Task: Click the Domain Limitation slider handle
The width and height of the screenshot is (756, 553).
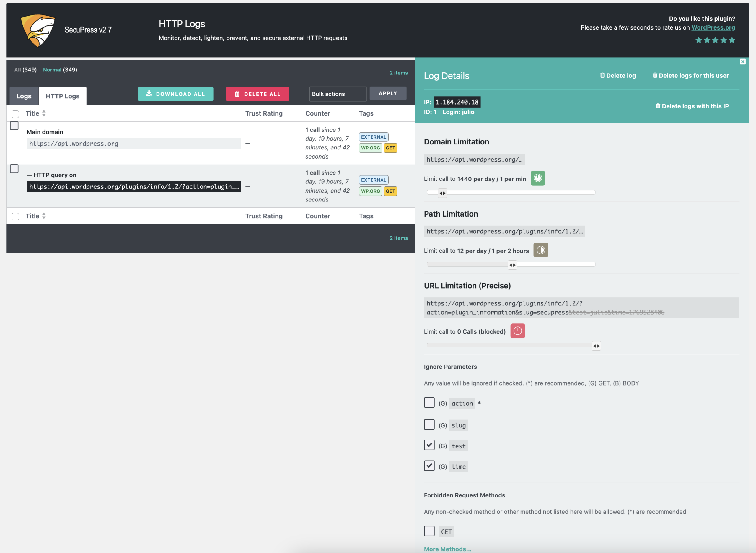Action: click(x=442, y=193)
